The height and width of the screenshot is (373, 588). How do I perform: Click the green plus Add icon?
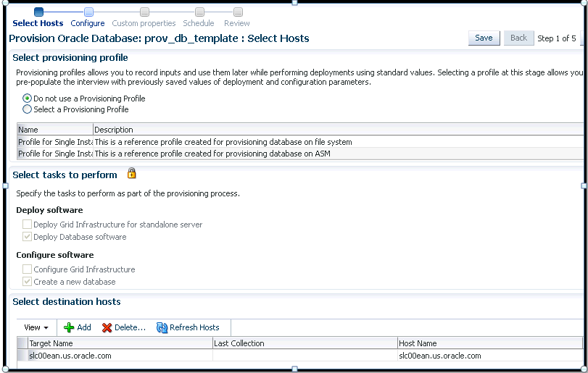(x=69, y=327)
